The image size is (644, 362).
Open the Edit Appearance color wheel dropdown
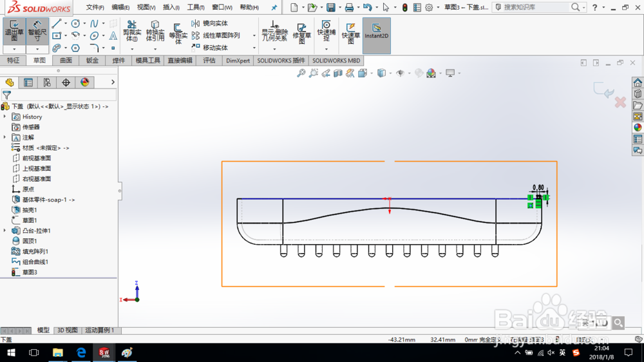tap(440, 73)
